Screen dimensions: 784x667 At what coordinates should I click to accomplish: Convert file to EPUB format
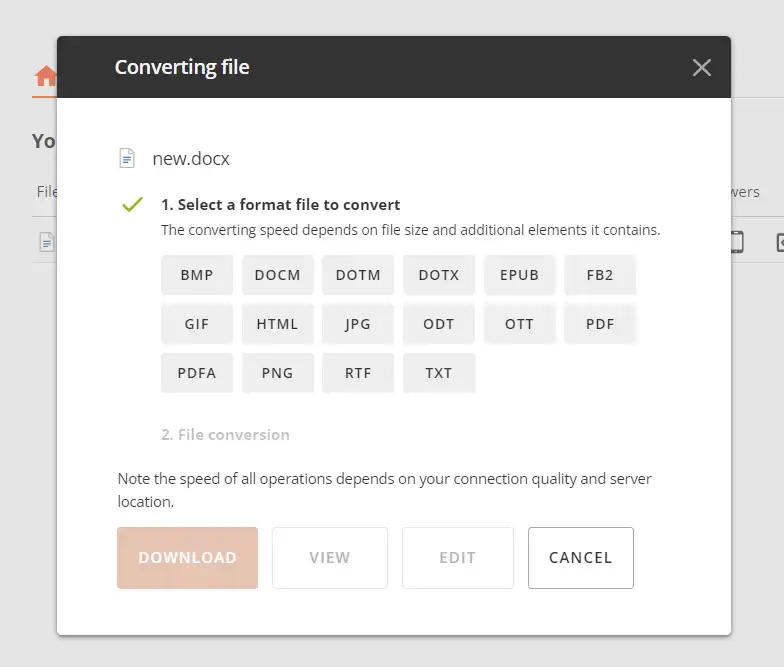click(519, 275)
